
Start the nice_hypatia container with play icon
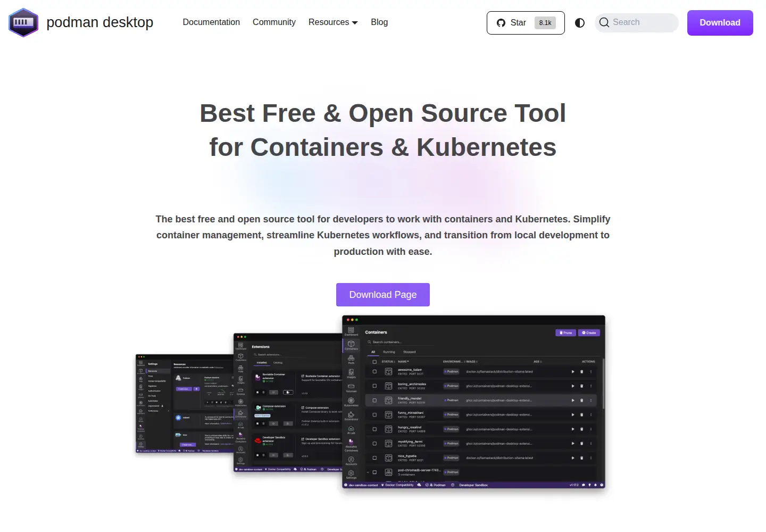point(573,458)
